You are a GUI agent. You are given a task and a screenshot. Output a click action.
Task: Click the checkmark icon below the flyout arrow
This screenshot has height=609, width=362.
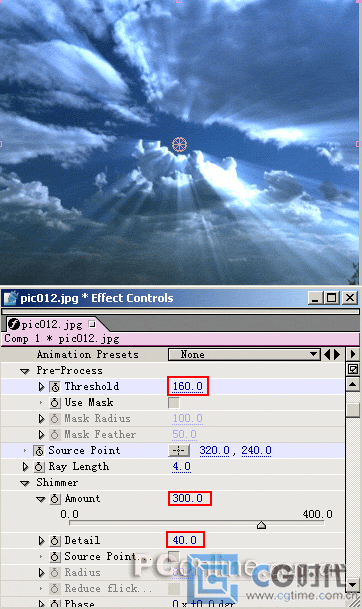[x=353, y=369]
